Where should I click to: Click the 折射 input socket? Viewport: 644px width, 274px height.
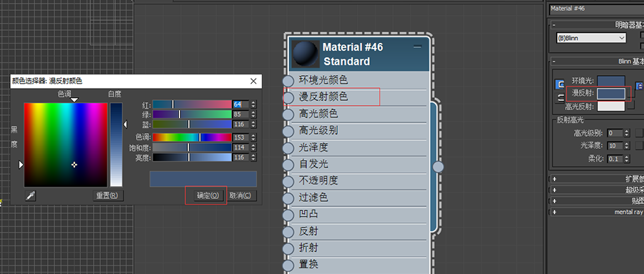(x=288, y=248)
